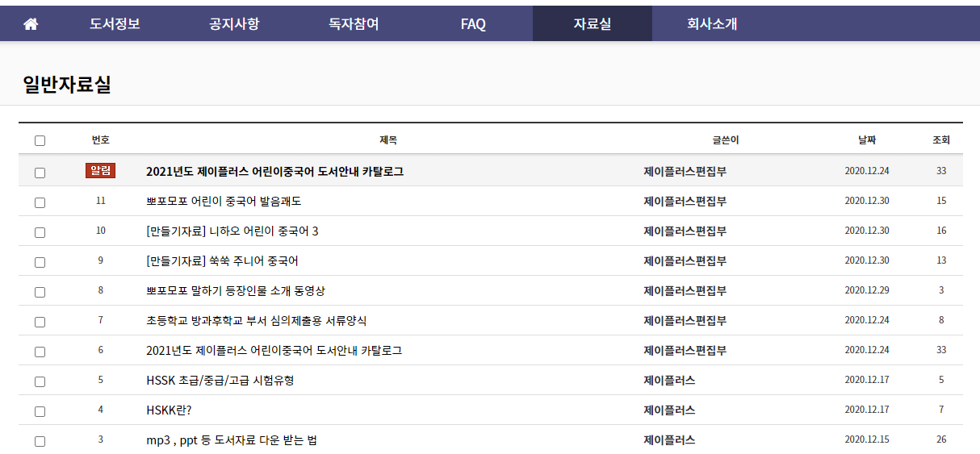The image size is (980, 454).
Task: Click author 제이플러스편집부 in post 9 row
Action: (x=685, y=260)
